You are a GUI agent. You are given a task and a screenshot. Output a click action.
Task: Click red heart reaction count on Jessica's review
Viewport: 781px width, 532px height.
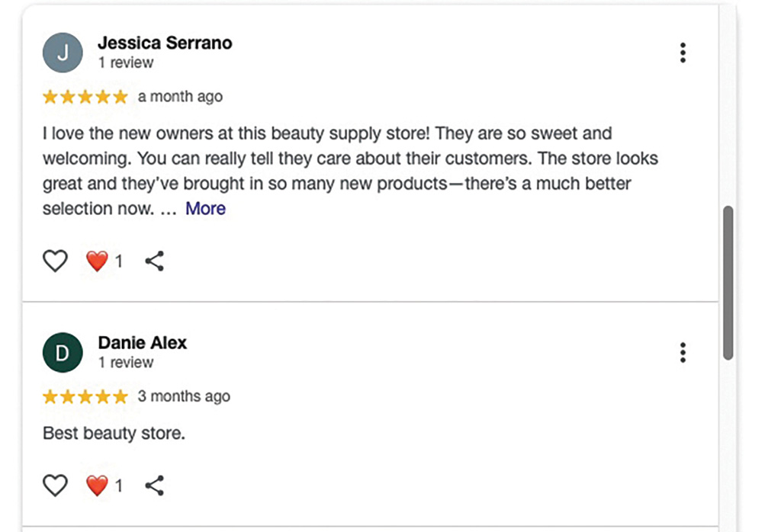104,261
